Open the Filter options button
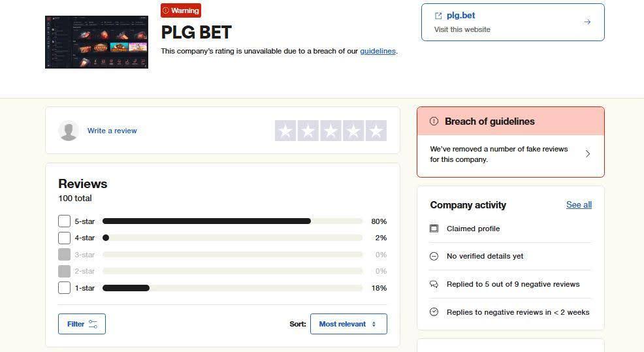This screenshot has width=644, height=352. click(x=82, y=324)
